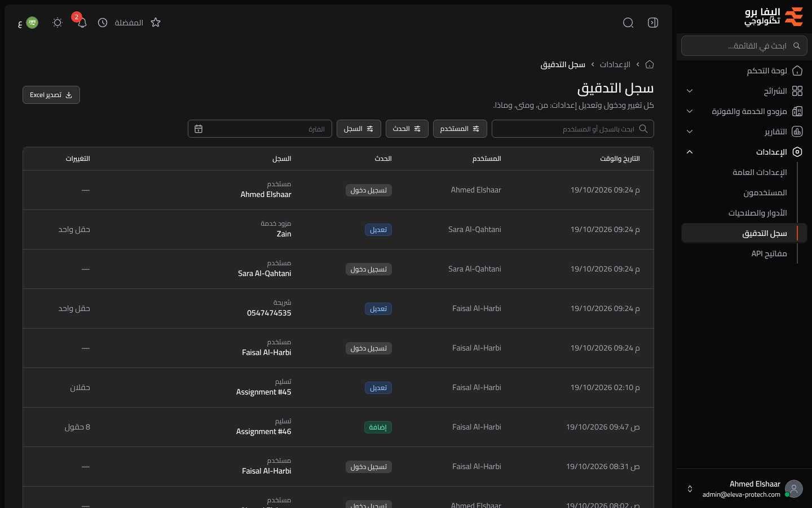Click تسجيل دخول badge in first row
The width and height of the screenshot is (812, 508).
coord(369,190)
